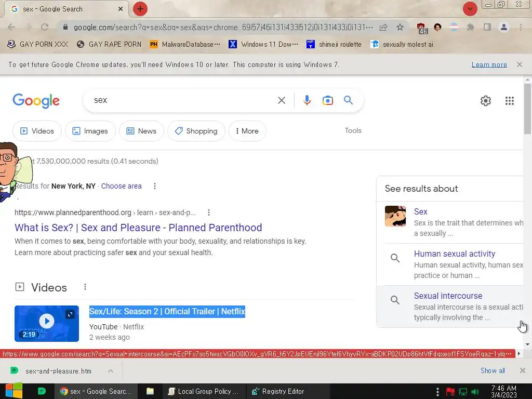The image size is (532, 399).
Task: Open the Chrome profile avatar menu
Action: point(504,27)
